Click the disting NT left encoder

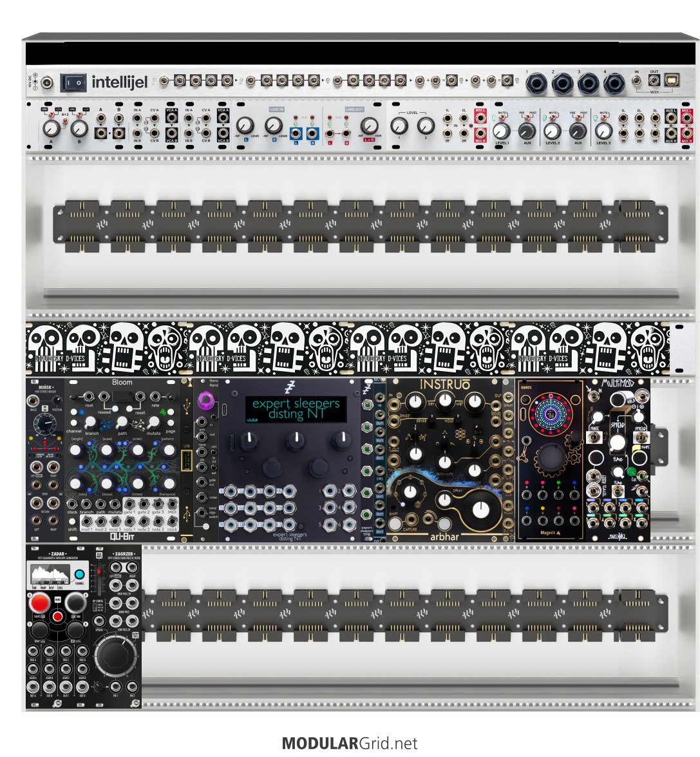[x=272, y=467]
